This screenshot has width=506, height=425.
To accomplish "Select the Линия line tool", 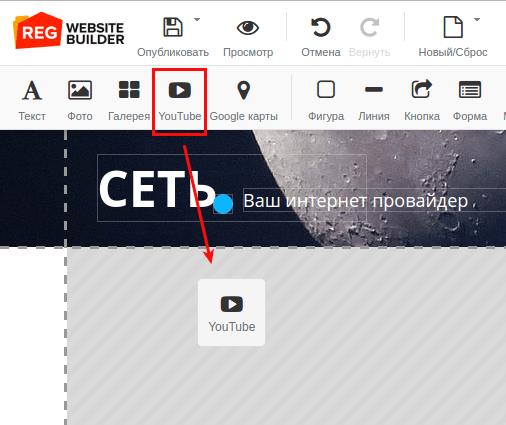I will coord(374,89).
